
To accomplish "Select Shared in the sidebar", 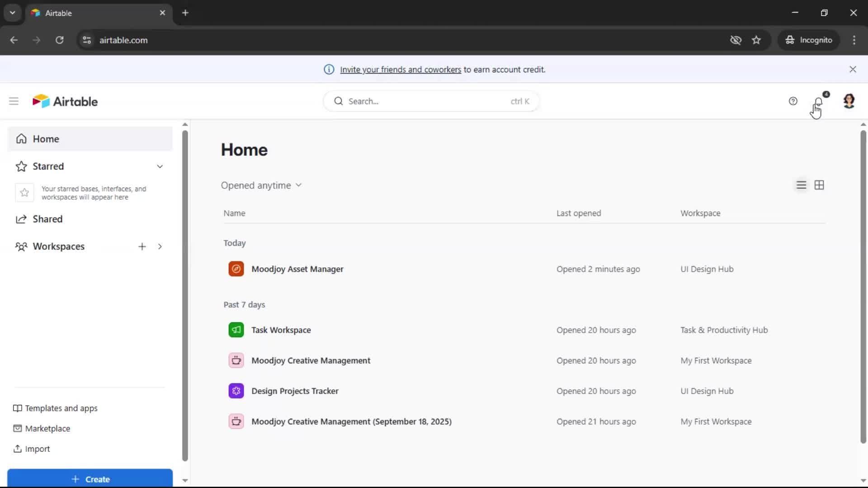I will point(47,219).
